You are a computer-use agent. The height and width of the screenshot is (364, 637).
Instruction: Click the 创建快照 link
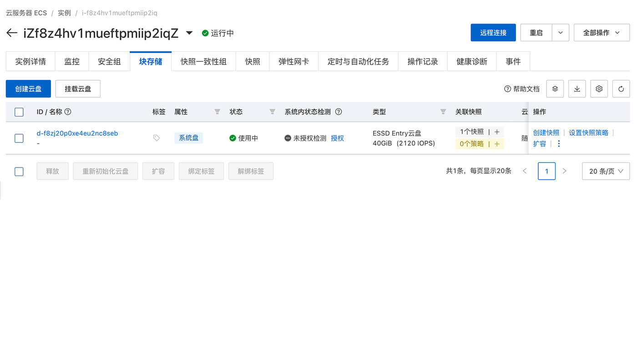pos(546,132)
